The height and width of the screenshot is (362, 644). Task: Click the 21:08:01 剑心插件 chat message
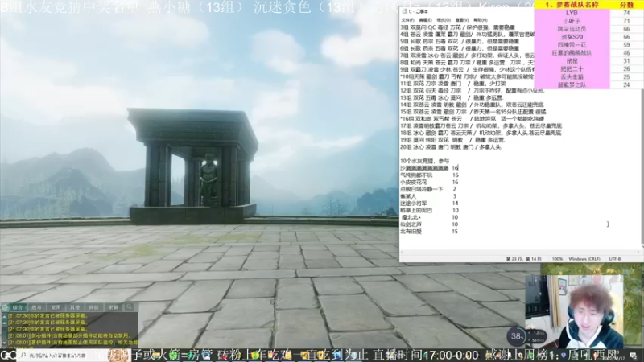tap(70, 335)
